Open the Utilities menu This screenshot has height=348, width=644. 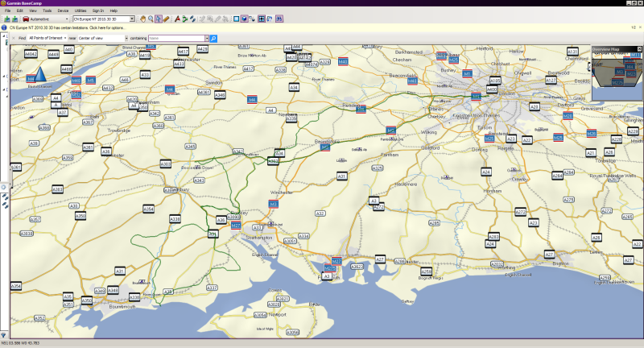80,10
